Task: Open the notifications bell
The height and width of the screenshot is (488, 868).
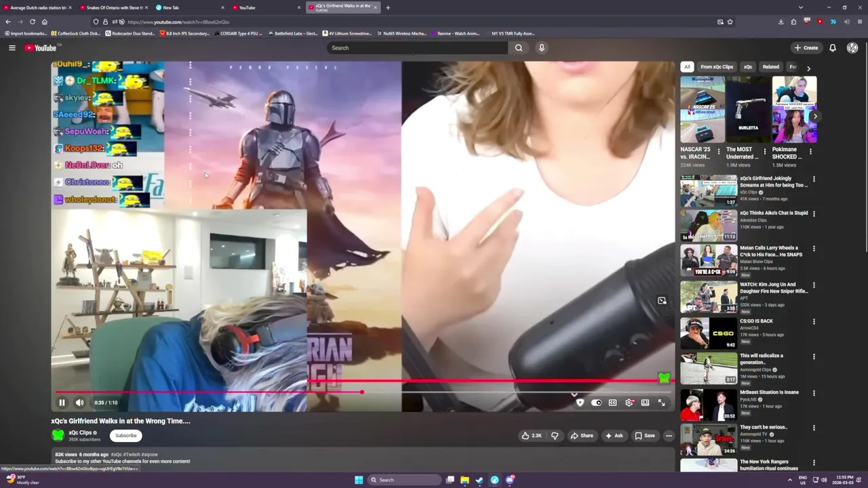Action: point(833,47)
